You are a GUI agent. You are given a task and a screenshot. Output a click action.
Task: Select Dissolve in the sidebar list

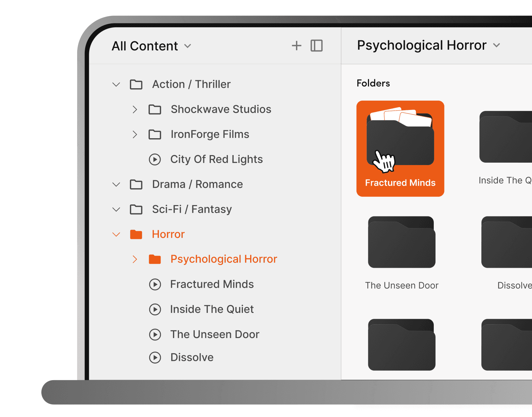coord(192,357)
